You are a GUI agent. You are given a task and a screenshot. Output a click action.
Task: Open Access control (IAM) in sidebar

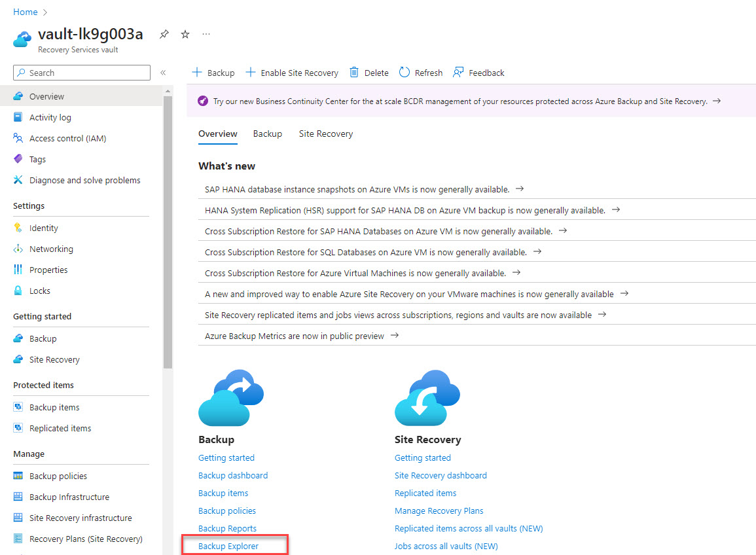pyautogui.click(x=67, y=138)
